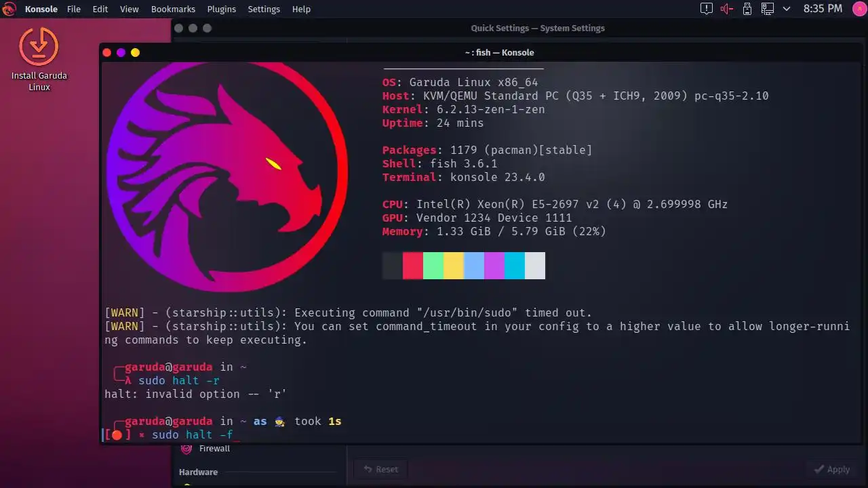Click the 8:35 PM clock
868x488 pixels.
tap(823, 9)
